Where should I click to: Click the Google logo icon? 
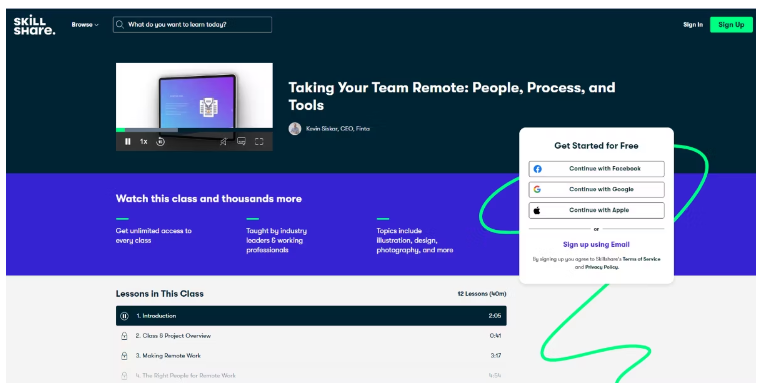[x=537, y=190]
